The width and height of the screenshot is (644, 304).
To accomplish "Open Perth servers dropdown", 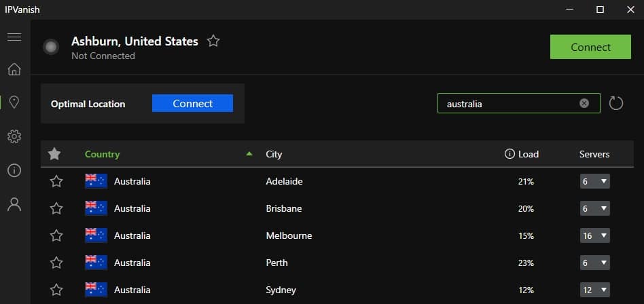I will [594, 263].
